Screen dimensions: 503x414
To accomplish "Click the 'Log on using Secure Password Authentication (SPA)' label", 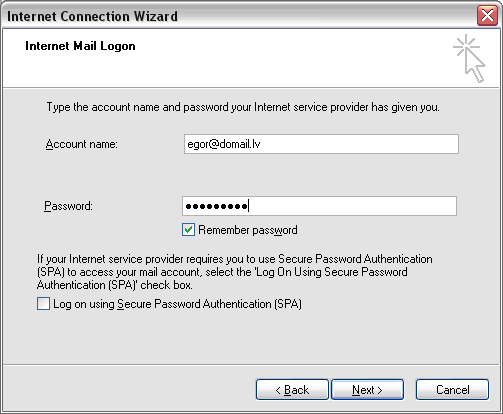I will [177, 304].
